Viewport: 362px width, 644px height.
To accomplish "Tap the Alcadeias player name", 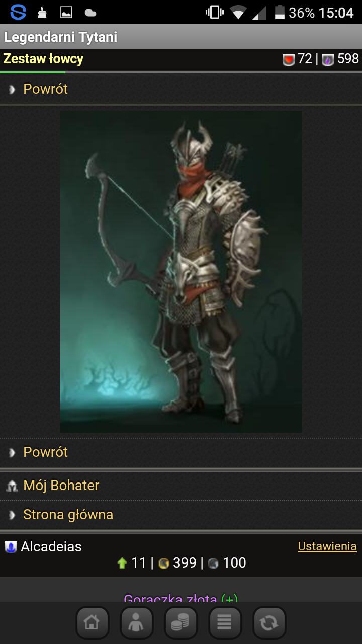I will 51,547.
